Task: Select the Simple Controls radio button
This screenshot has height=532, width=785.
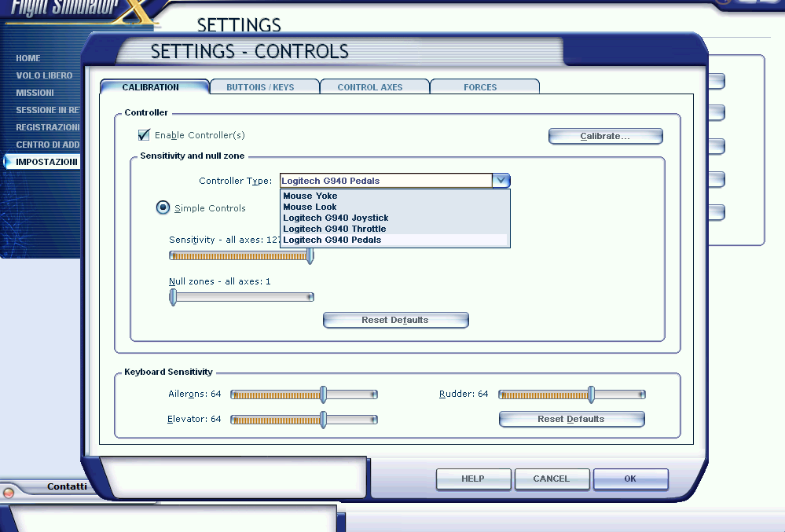Action: point(163,207)
